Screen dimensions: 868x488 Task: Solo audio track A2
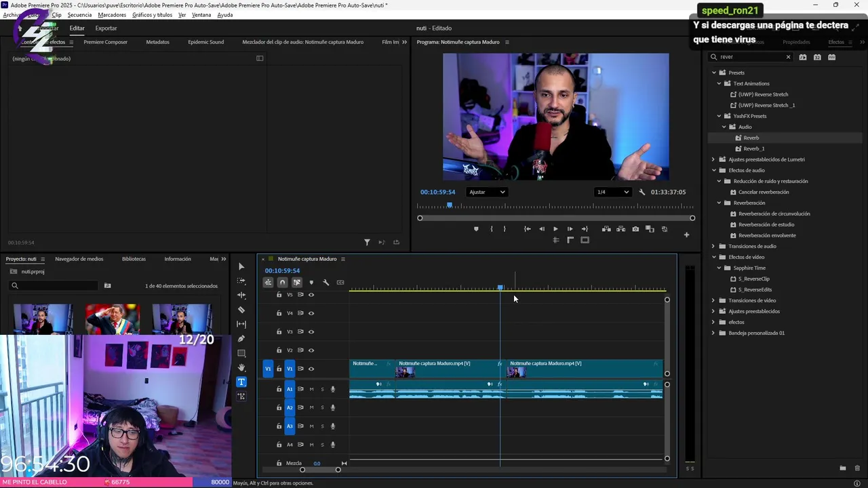point(322,407)
